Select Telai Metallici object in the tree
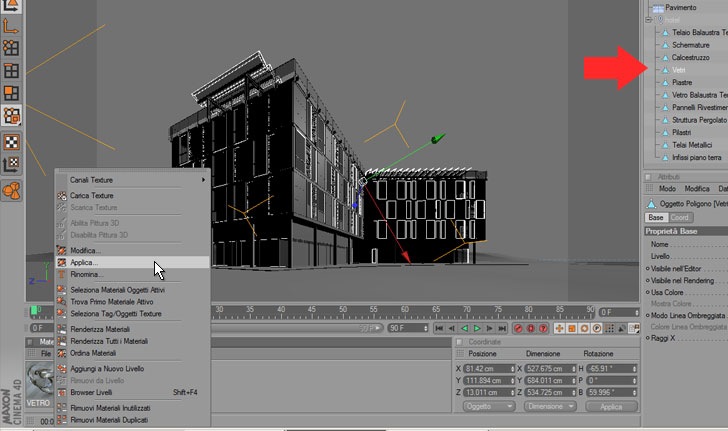Image resolution: width=728 pixels, height=431 pixels. 692,145
